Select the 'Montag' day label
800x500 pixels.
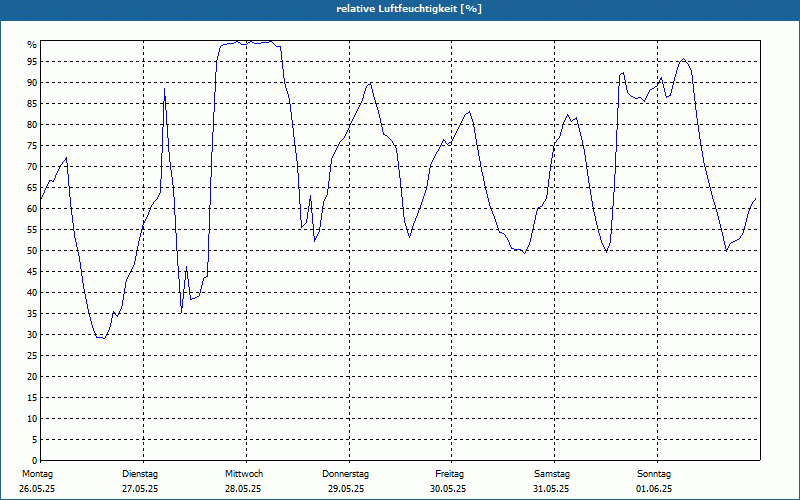(x=37, y=474)
